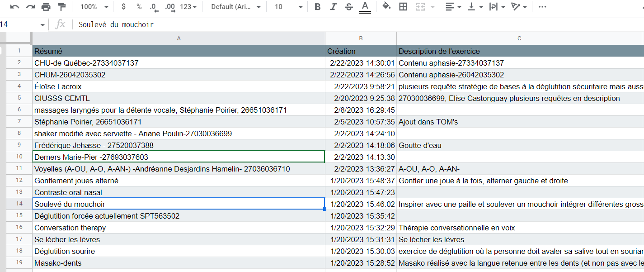The width and height of the screenshot is (644, 272).
Task: Click the select-all corner box
Action: 19,38
